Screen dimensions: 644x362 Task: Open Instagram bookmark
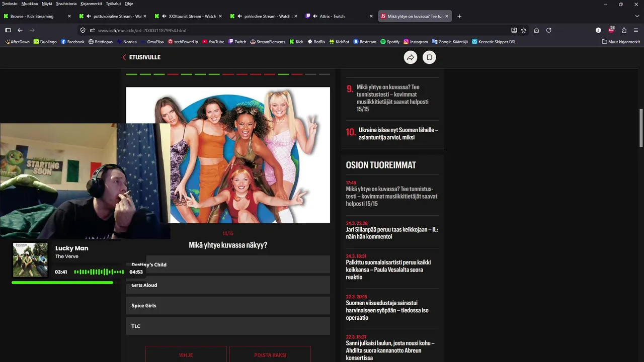point(416,42)
